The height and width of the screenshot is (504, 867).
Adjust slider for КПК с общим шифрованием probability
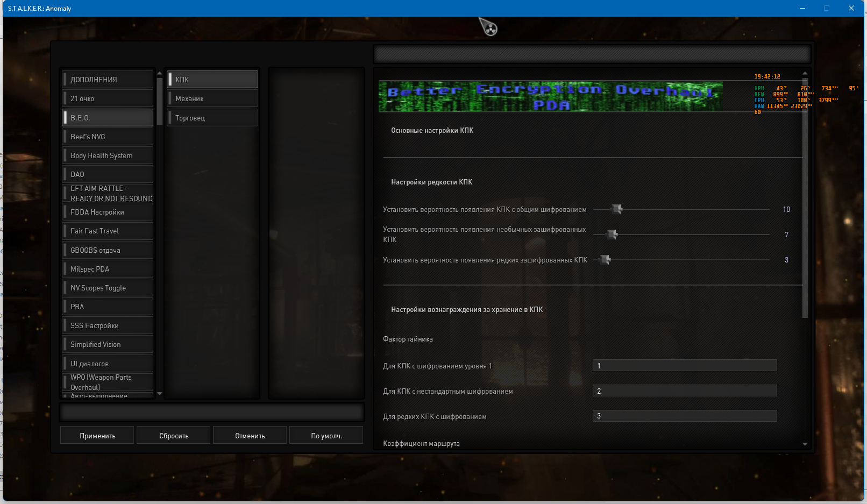click(x=617, y=209)
